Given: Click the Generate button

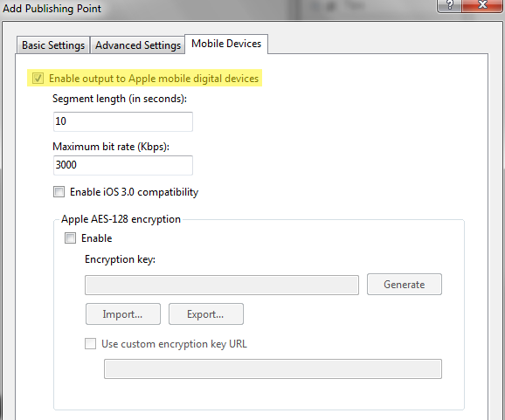Looking at the screenshot, I should click(x=405, y=284).
